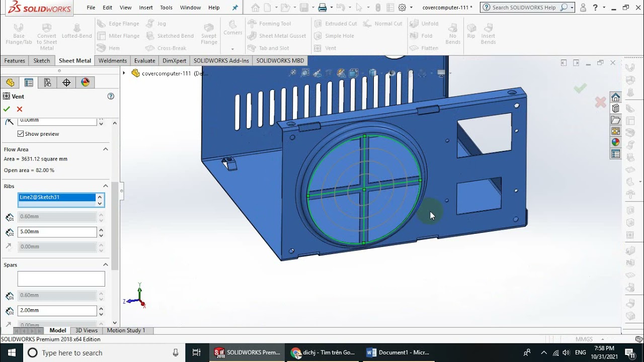
Task: Switch to PropertyManager tab icon
Action: click(29, 82)
